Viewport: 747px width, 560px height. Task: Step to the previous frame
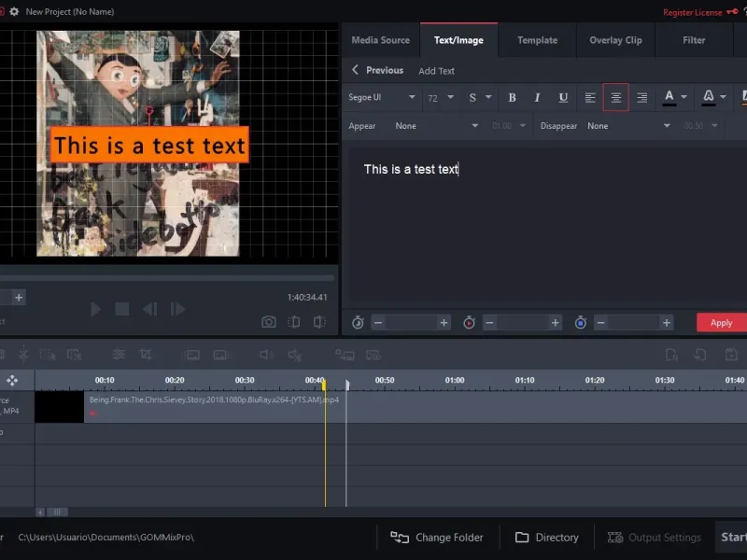(149, 309)
